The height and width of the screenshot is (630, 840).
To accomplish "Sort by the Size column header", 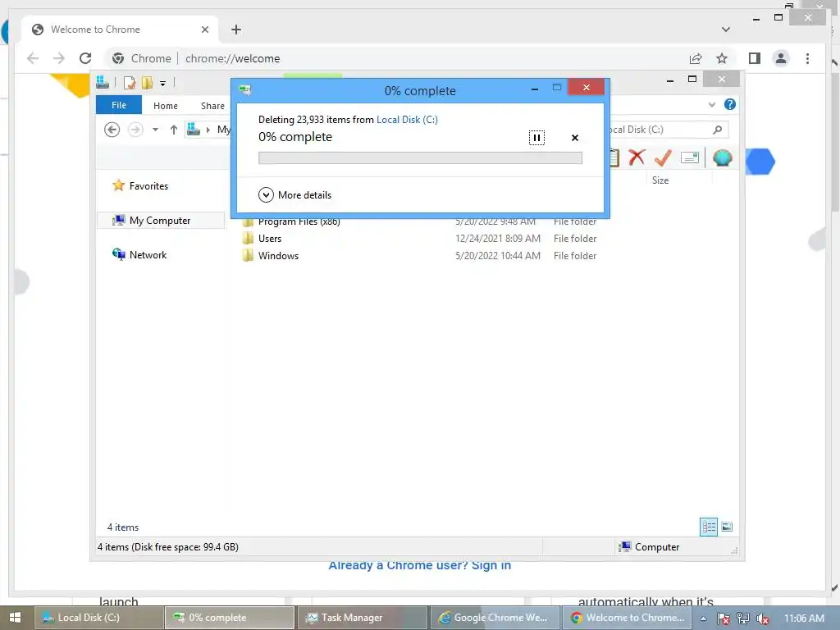I will pos(660,180).
